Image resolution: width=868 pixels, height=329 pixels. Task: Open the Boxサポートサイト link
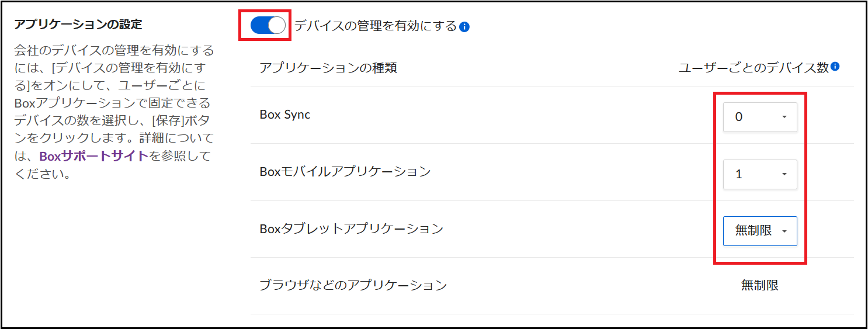[93, 157]
